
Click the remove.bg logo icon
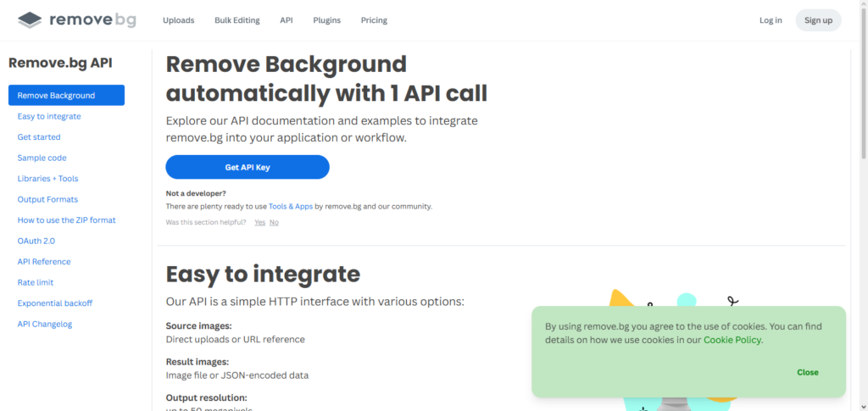[30, 20]
